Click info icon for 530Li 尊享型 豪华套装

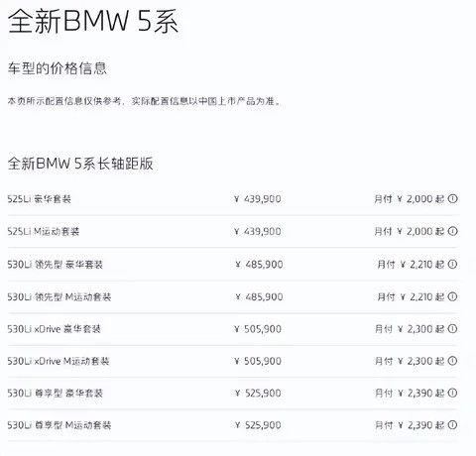[x=452, y=393]
